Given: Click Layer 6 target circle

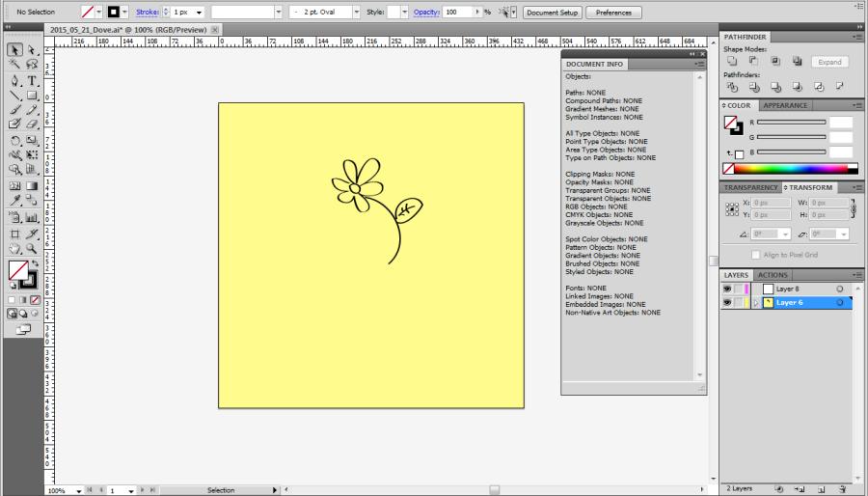Looking at the screenshot, I should click(840, 303).
